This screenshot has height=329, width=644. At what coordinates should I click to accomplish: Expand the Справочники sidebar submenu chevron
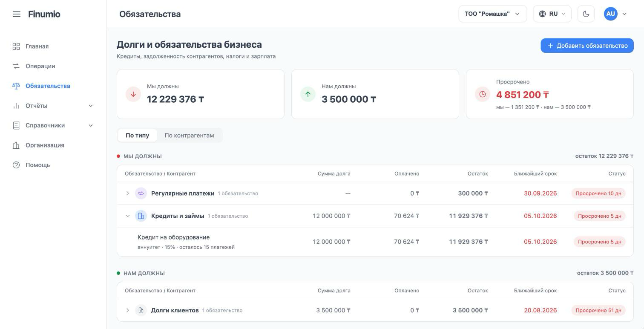tap(91, 125)
